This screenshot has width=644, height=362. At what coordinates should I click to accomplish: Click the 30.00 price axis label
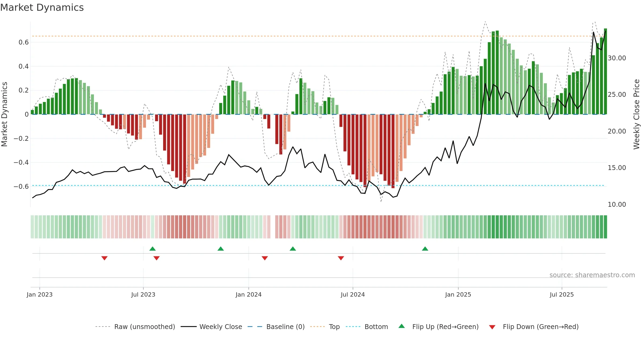pyautogui.click(x=617, y=58)
